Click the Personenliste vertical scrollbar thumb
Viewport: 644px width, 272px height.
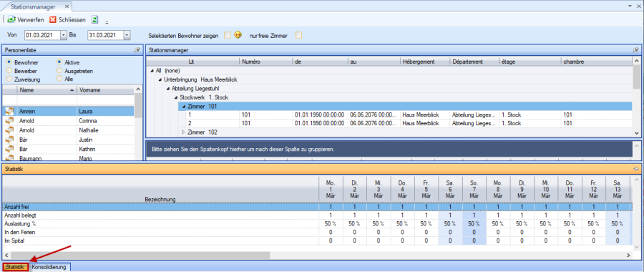pos(138,106)
